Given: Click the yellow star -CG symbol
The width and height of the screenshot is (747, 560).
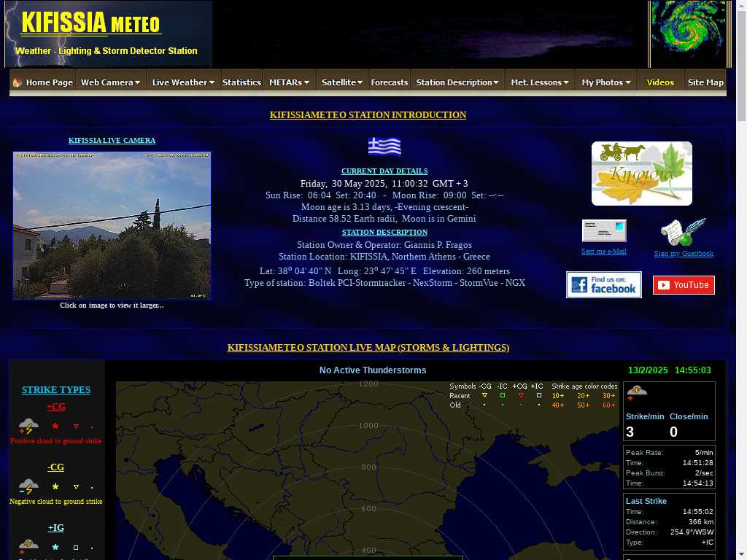Looking at the screenshot, I should tap(55, 486).
